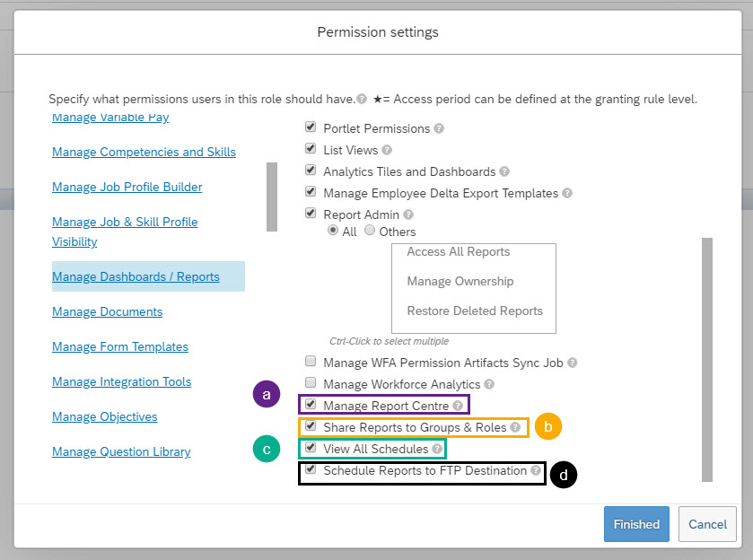The height and width of the screenshot is (560, 753).
Task: Click help icon beside Portlet Permissions
Action: click(x=439, y=128)
